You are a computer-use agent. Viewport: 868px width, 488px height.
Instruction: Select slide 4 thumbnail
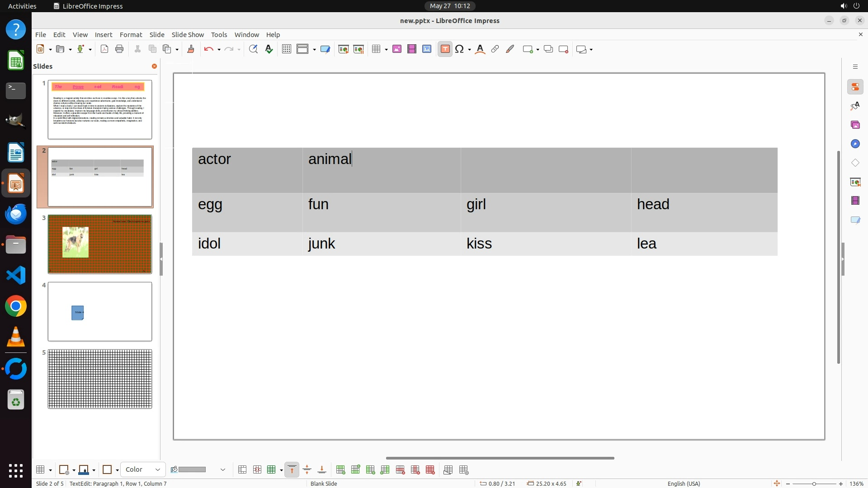(x=100, y=312)
